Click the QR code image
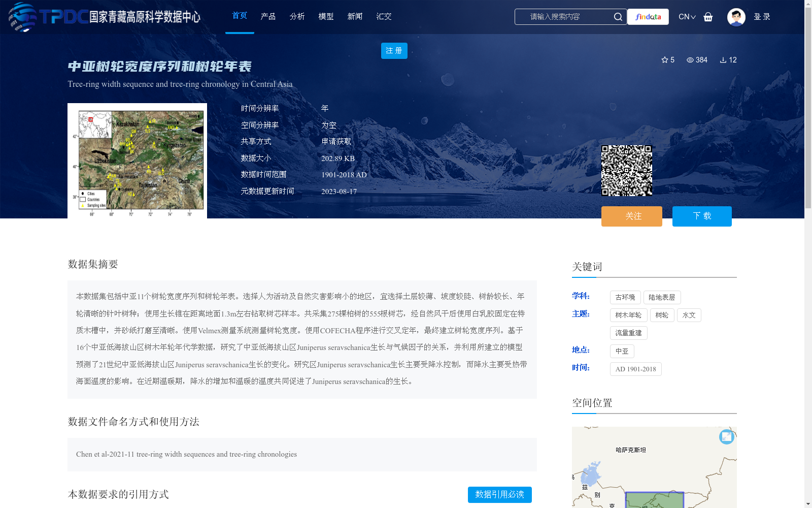812x508 pixels. 627,171
